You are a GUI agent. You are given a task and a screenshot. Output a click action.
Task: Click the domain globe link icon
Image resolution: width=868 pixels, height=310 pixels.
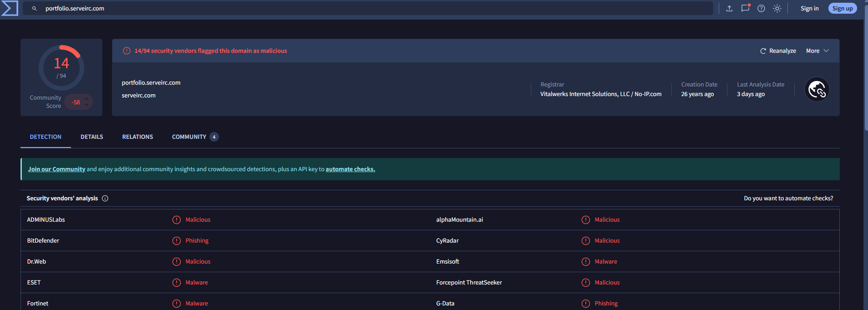pyautogui.click(x=817, y=89)
